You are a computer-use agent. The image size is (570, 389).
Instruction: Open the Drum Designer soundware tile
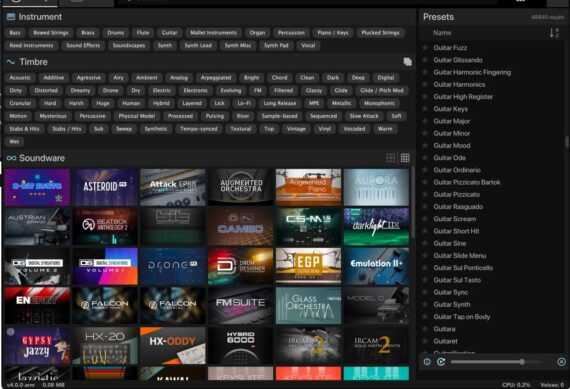pos(241,266)
